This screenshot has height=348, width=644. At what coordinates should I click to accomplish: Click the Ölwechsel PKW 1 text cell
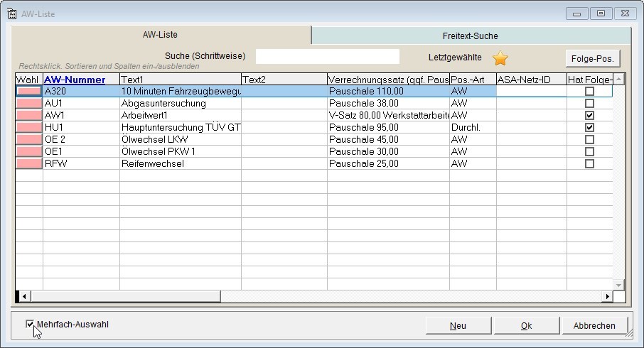point(181,151)
